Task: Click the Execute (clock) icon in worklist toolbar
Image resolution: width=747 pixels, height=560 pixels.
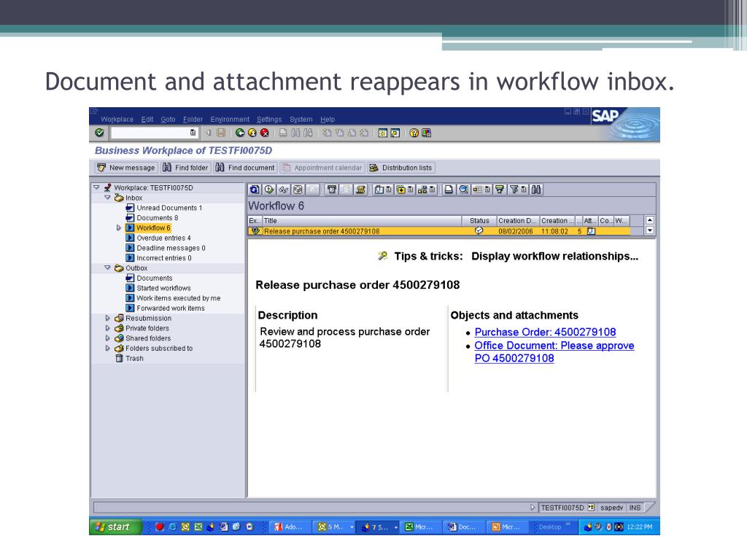Action: tap(269, 190)
